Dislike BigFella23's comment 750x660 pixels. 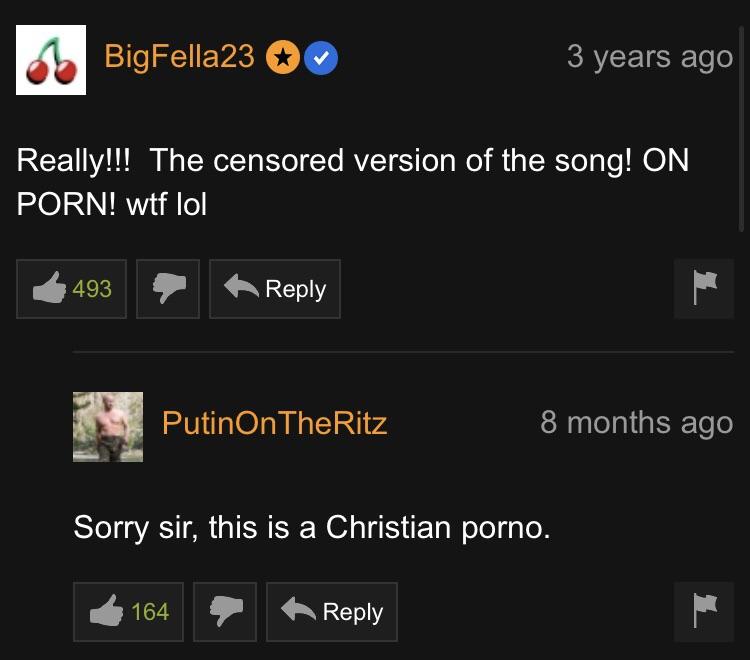tap(167, 289)
